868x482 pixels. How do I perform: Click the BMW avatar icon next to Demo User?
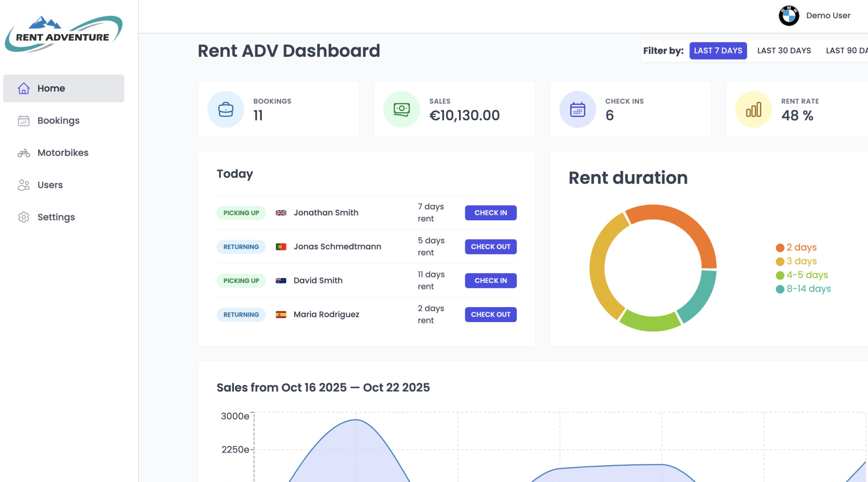(789, 15)
